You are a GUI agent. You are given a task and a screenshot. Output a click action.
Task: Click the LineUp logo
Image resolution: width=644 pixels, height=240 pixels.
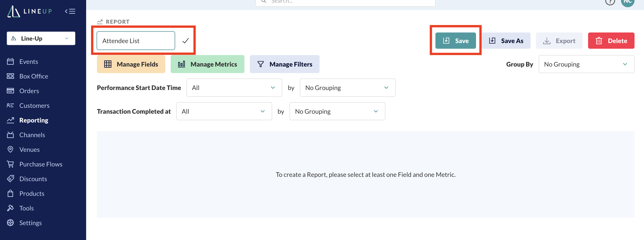coord(30,11)
